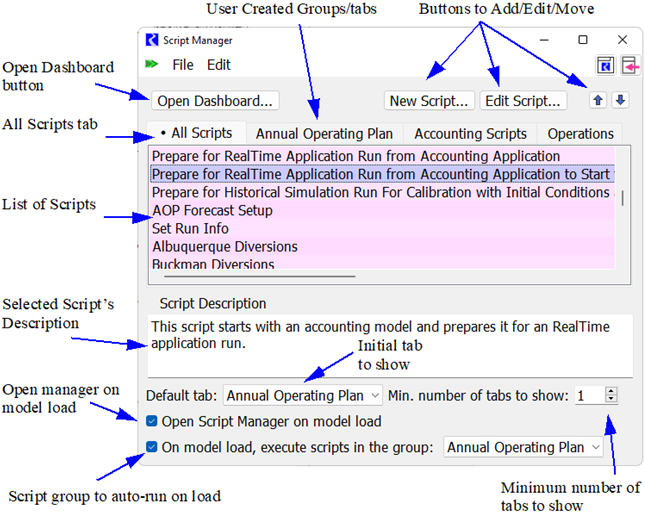
Task: Click the New Script button
Action: [430, 100]
